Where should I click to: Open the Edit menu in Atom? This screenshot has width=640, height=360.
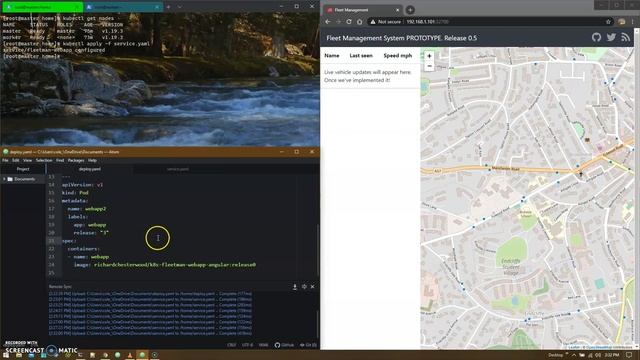[16, 160]
